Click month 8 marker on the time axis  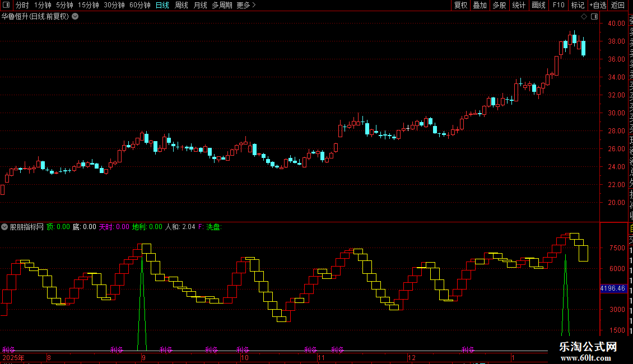(x=49, y=357)
